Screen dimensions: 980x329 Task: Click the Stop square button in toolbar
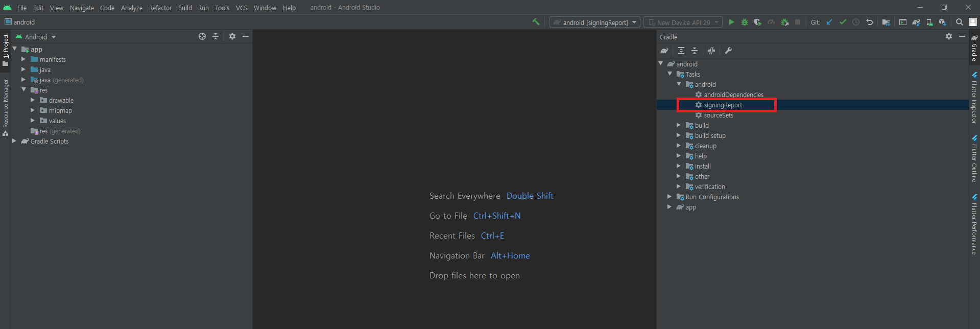[798, 22]
